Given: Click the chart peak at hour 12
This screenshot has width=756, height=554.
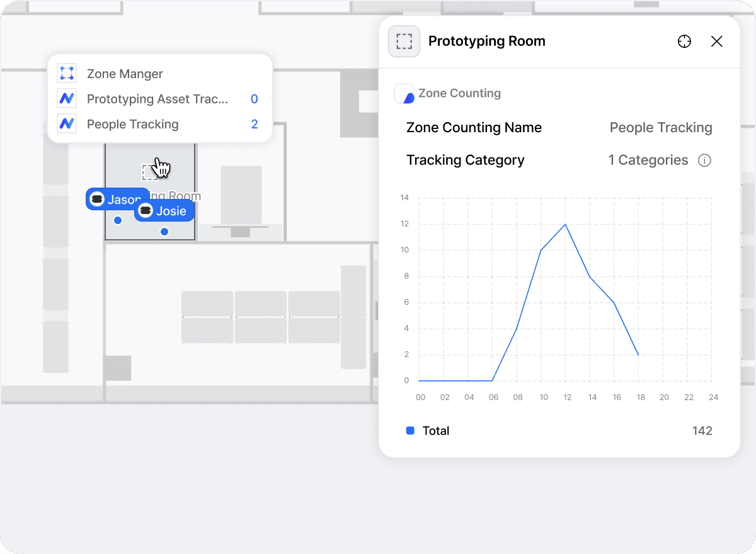Looking at the screenshot, I should click(x=565, y=224).
